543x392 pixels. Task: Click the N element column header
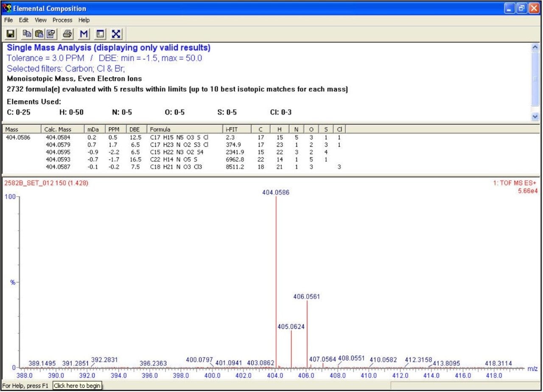(x=297, y=129)
